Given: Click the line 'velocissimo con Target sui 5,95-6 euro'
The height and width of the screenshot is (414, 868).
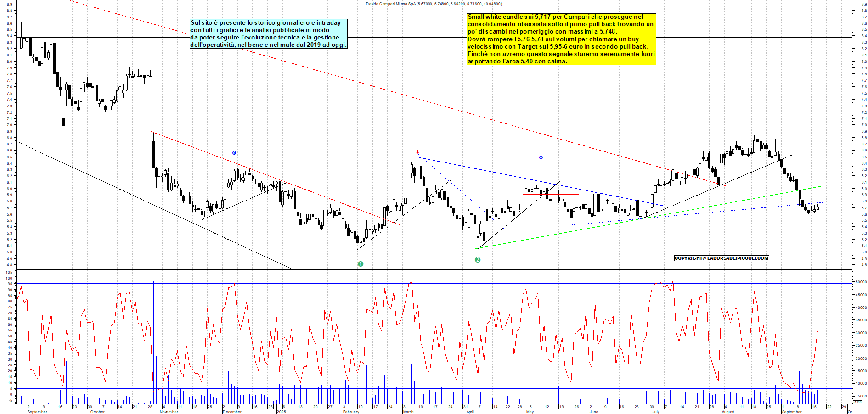Looking at the screenshot, I should (x=558, y=46).
